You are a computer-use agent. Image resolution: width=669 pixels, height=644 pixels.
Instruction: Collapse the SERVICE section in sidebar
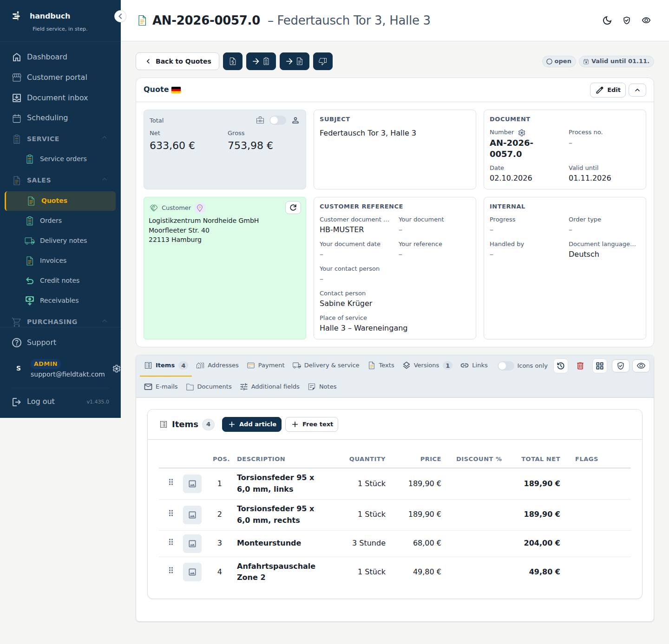(x=105, y=138)
